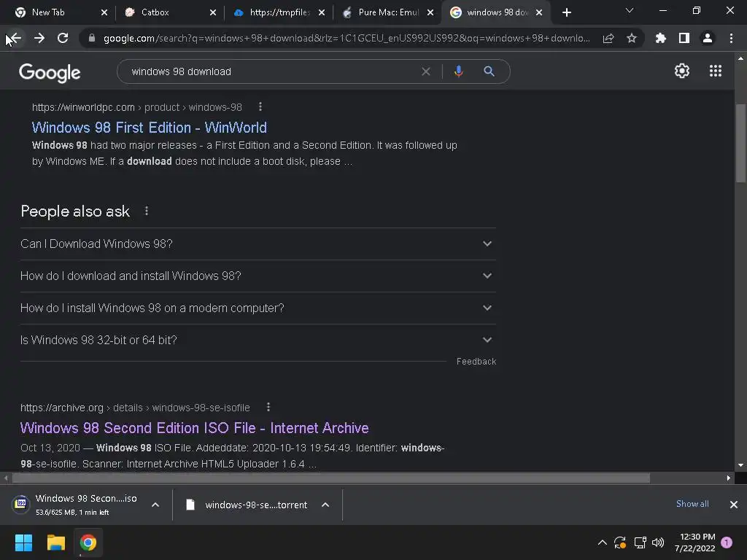Open the tab search dropdown arrow
Screen dimensions: 747x560
[630, 10]
